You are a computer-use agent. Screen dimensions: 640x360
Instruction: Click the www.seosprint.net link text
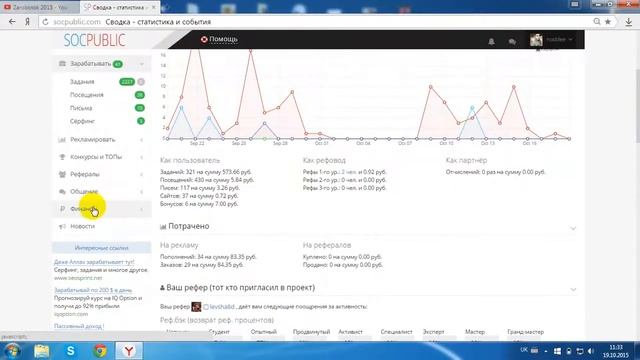pyautogui.click(x=78, y=278)
